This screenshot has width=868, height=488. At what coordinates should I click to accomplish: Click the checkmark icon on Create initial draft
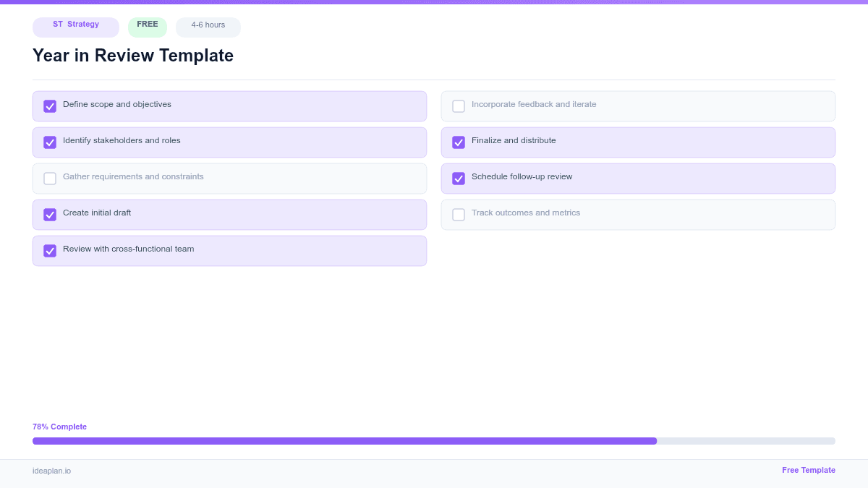(49, 214)
